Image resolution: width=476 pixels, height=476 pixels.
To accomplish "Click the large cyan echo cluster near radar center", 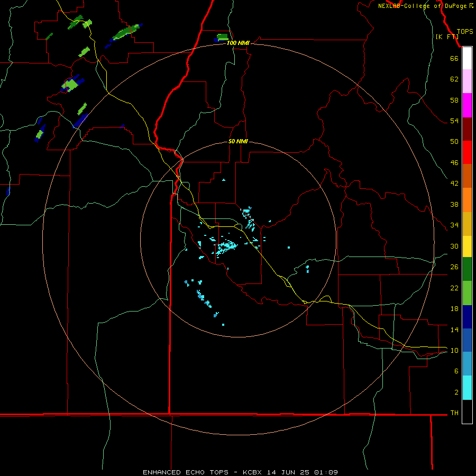I will point(226,246).
